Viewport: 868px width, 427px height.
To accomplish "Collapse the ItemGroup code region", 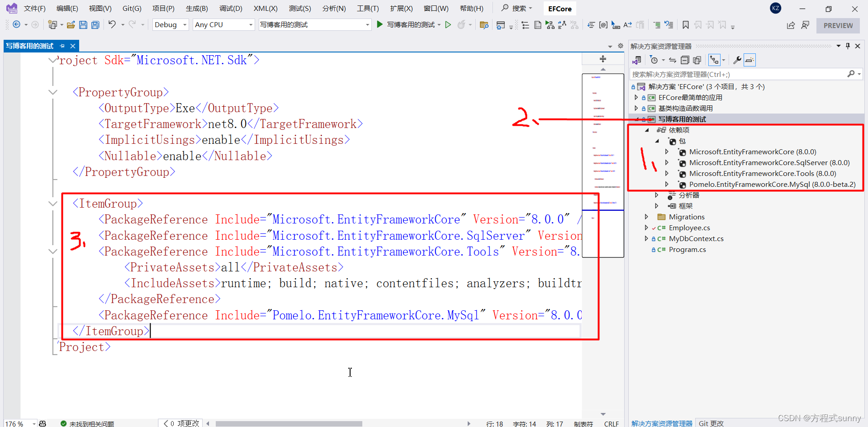I will (x=53, y=204).
